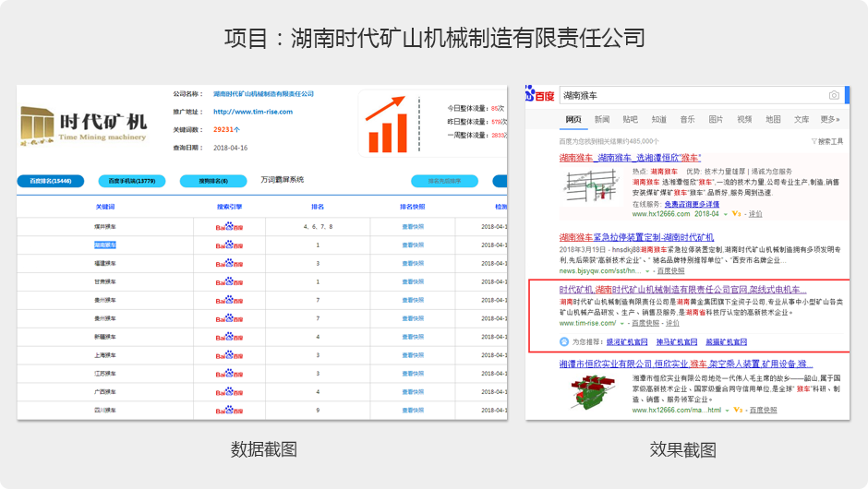868x489 pixels.
Task: Click the Baidu engine logo in 上海猴车 row
Action: click(x=229, y=355)
